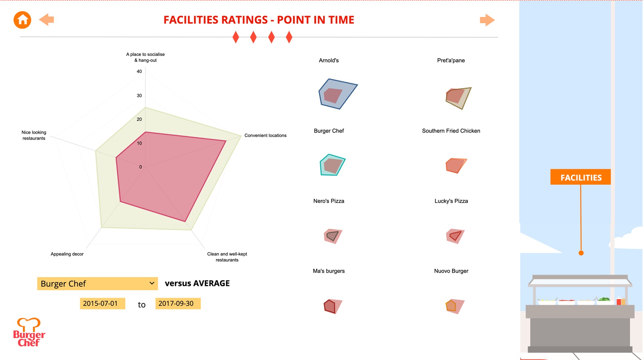Select the FACILITIES RATINGS - POINT IN TIME title
This screenshot has height=360, width=644.
click(259, 20)
